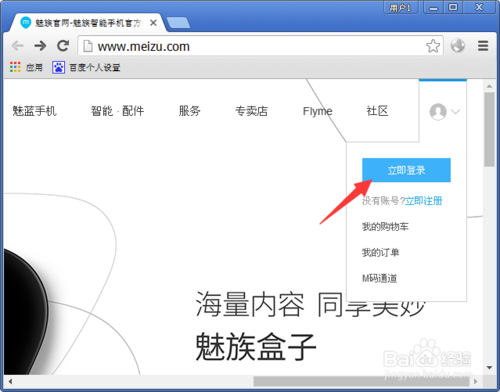Open 我的订单 from the account menu
This screenshot has width=500, height=392.
point(380,252)
